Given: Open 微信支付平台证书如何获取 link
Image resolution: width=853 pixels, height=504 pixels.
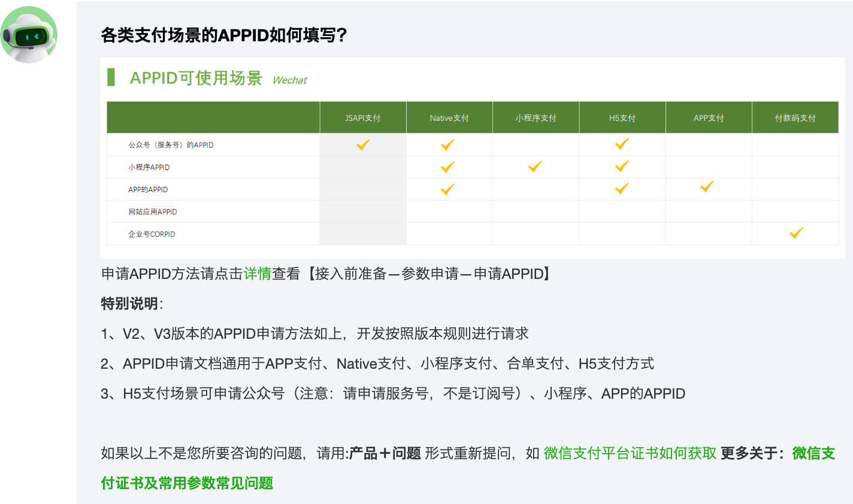Looking at the screenshot, I should 630,453.
